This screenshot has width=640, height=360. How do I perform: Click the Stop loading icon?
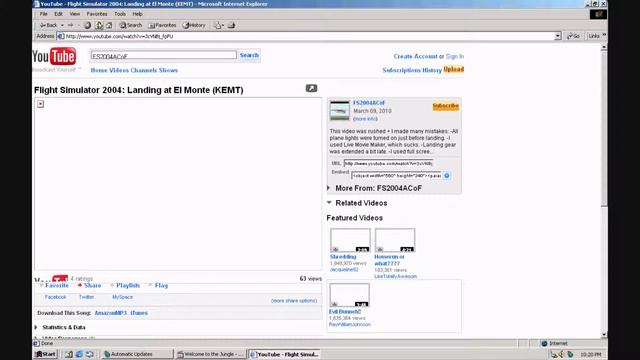(x=87, y=25)
